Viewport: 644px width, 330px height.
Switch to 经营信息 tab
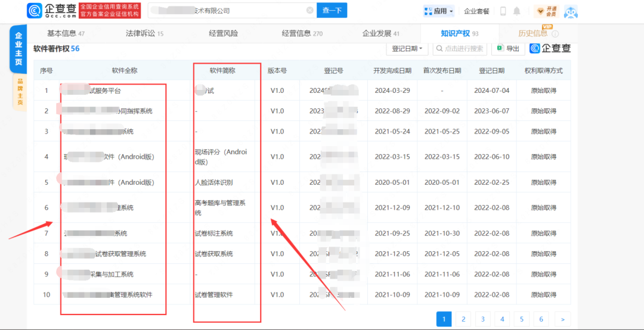click(302, 34)
